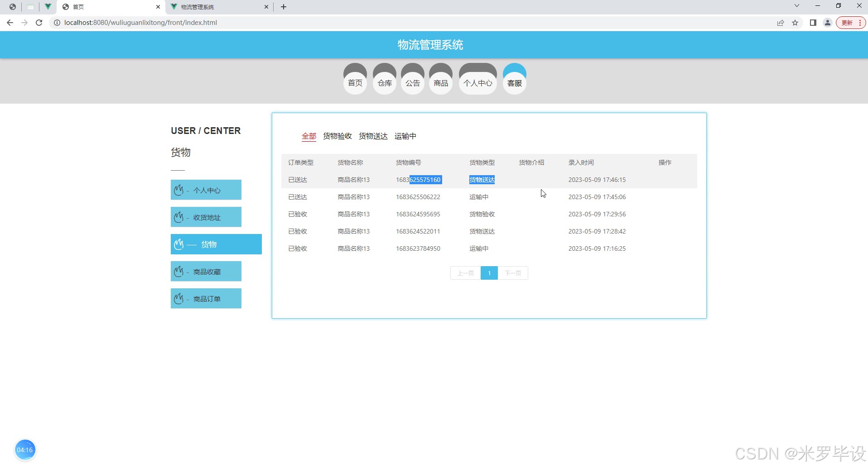Viewport: 868px width, 468px height.
Task: Click the share page icon
Action: (781, 23)
